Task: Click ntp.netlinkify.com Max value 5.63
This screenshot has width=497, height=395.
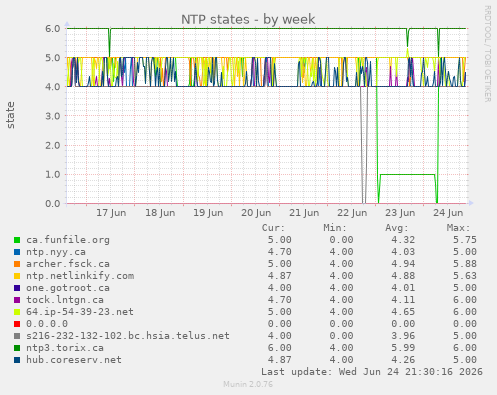Action: tap(465, 276)
